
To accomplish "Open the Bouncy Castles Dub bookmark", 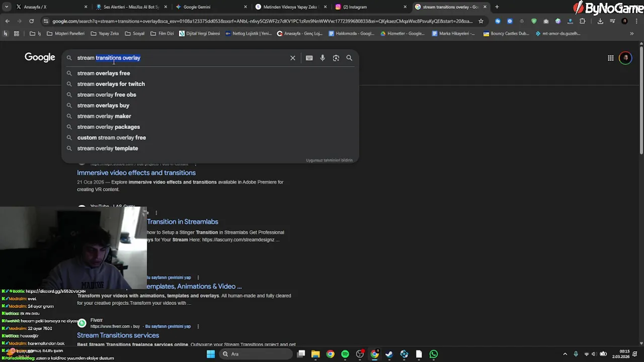I will (506, 34).
